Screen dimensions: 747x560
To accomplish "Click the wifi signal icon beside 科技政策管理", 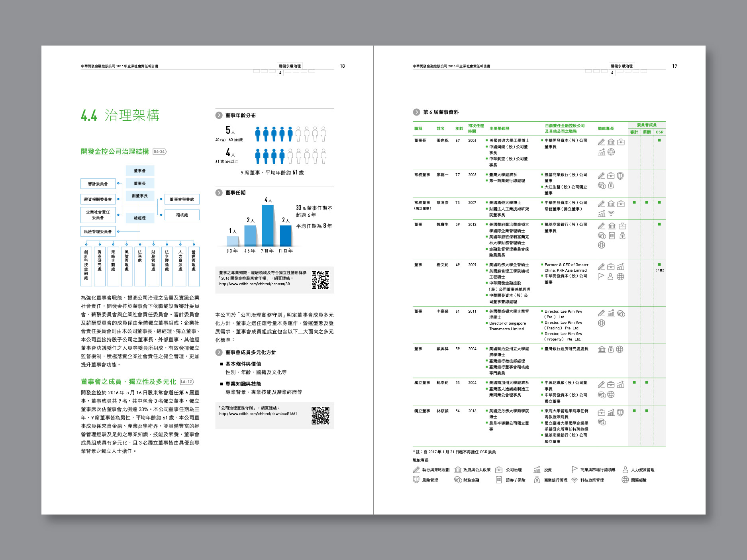I will pyautogui.click(x=574, y=480).
